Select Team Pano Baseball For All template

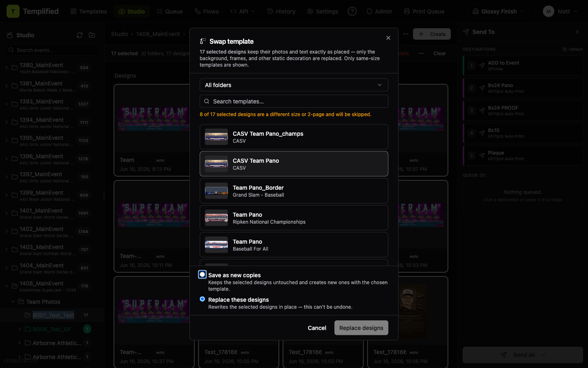click(294, 245)
